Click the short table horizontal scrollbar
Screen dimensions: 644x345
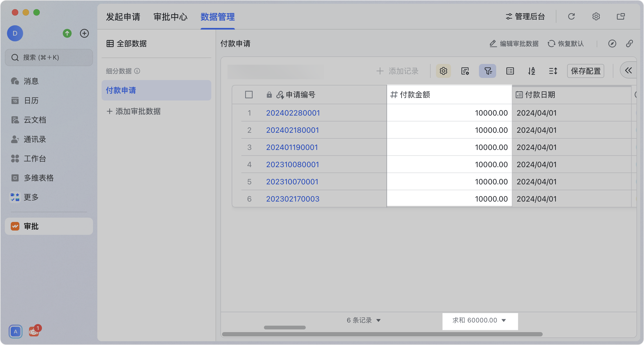[285, 328]
